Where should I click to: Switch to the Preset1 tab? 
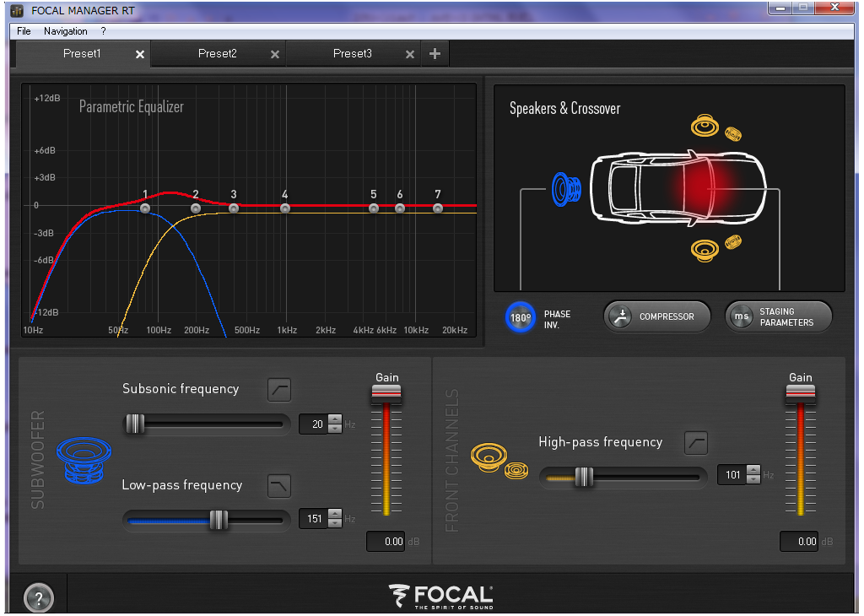[82, 53]
